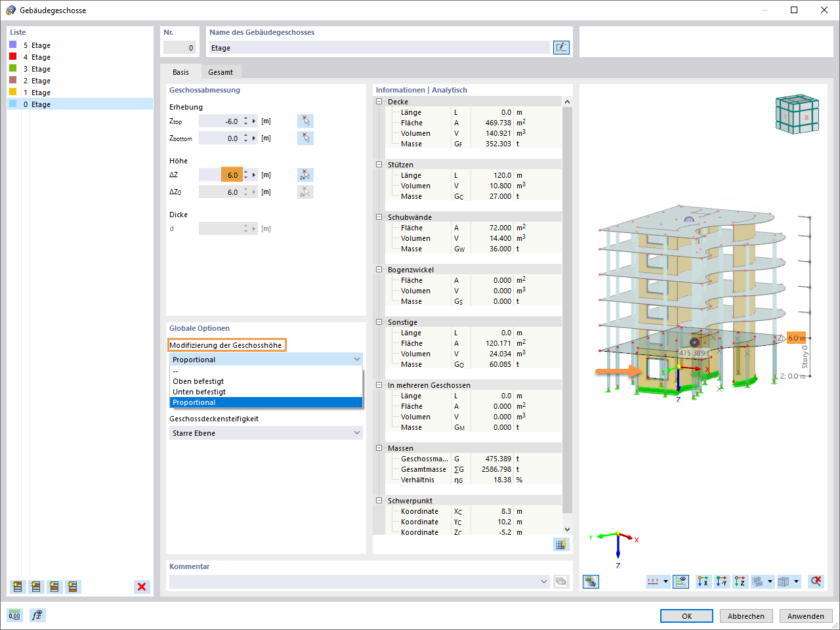840x630 pixels.
Task: Open the cube view dropdown arrow
Action: click(796, 581)
